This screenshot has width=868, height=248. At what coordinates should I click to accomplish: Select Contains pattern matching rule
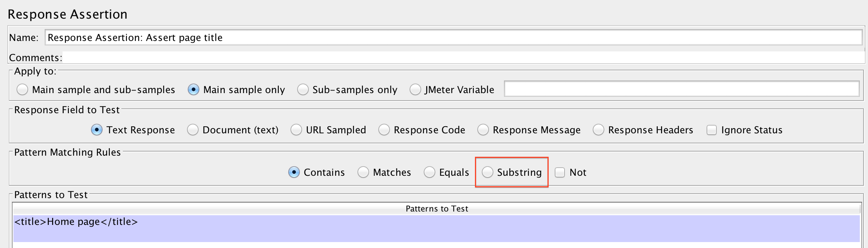294,172
